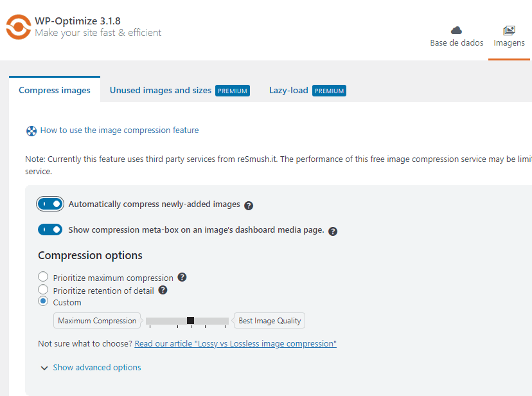532x396 pixels.
Task: Select Prioritize maximum compression radio
Action: coord(43,276)
